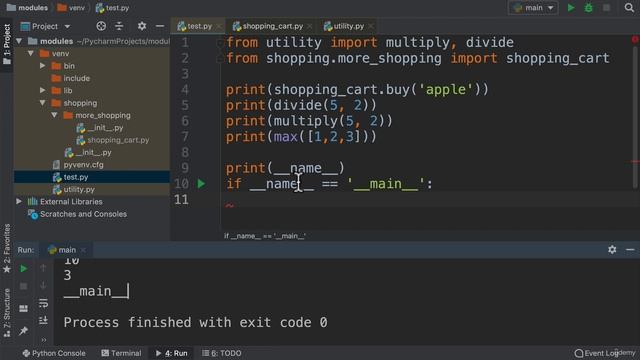Click the error indicator at editor top right
Viewport: 640px width, 360px height.
[x=635, y=40]
